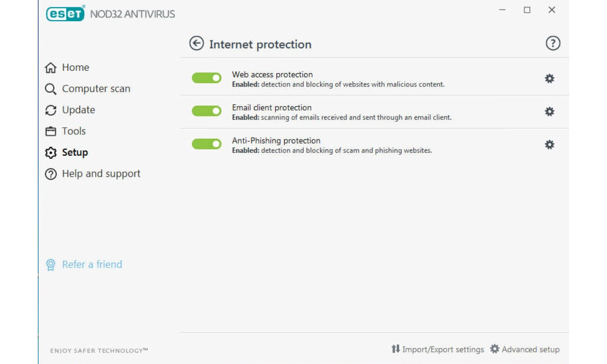Viewport: 607px width, 364px height.
Task: Open the help question mark icon
Action: click(x=553, y=44)
